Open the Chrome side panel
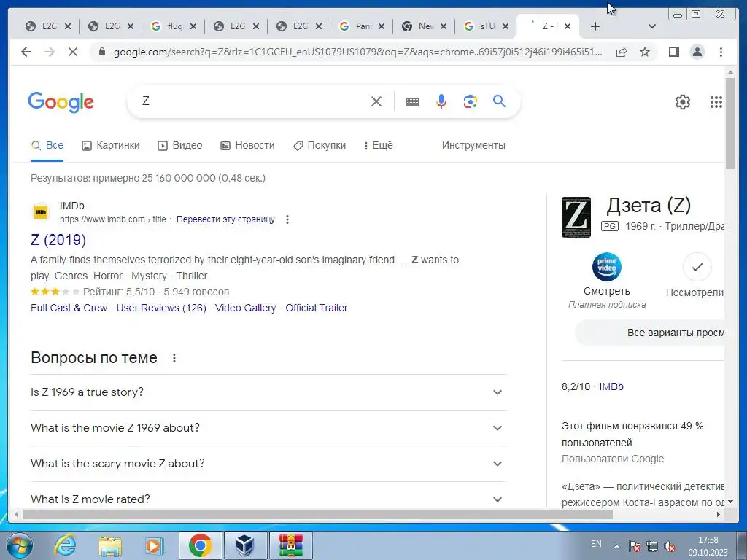 pyautogui.click(x=673, y=52)
